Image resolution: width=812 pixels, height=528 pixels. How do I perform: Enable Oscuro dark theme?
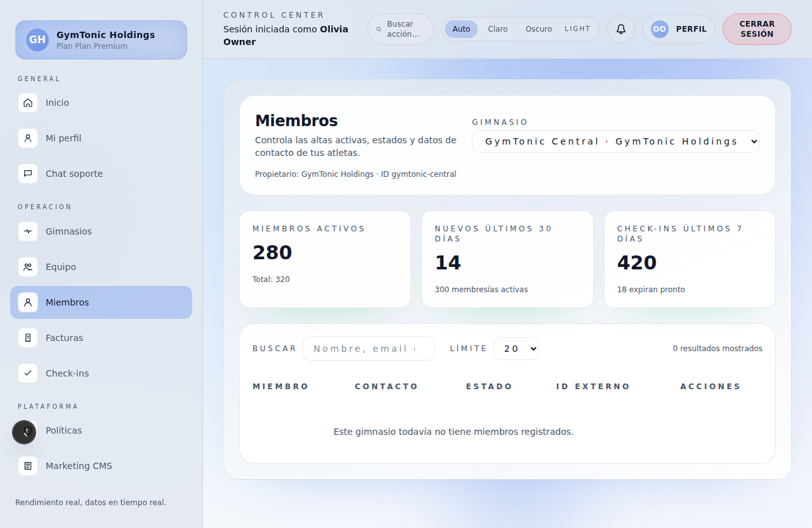pos(538,29)
